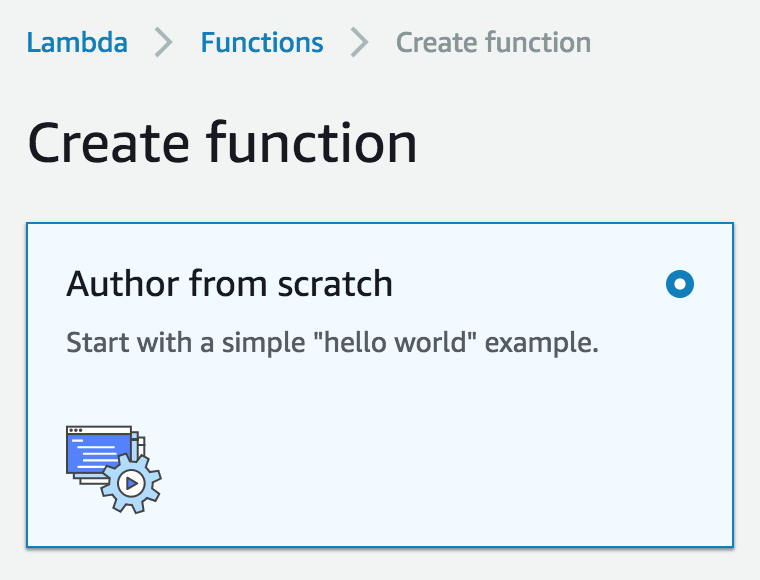Viewport: 760px width, 580px height.
Task: Click the grey "Create function" breadcrumb item
Action: point(493,43)
